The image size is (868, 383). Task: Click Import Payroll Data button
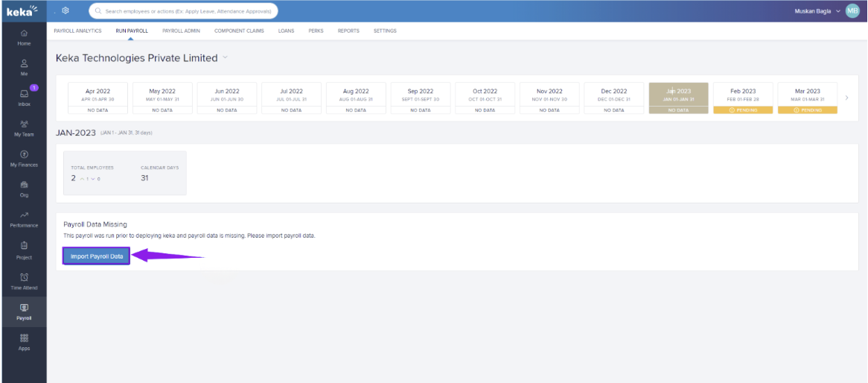96,256
